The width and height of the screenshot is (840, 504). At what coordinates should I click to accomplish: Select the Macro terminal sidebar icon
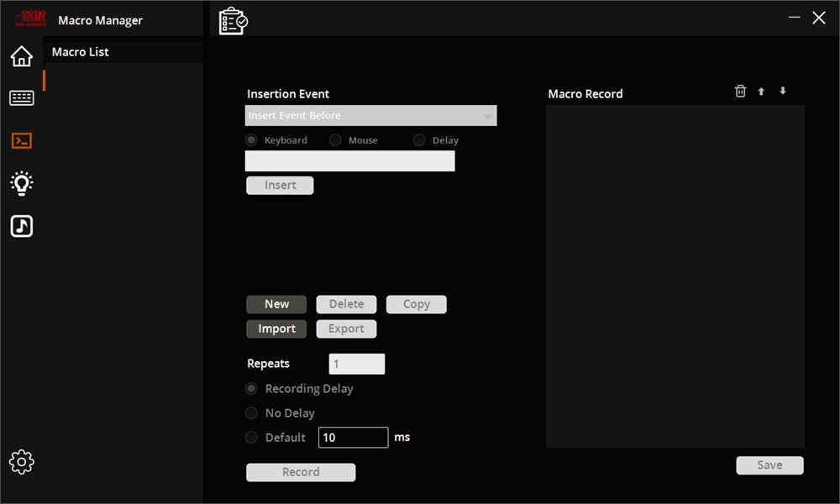click(x=22, y=140)
